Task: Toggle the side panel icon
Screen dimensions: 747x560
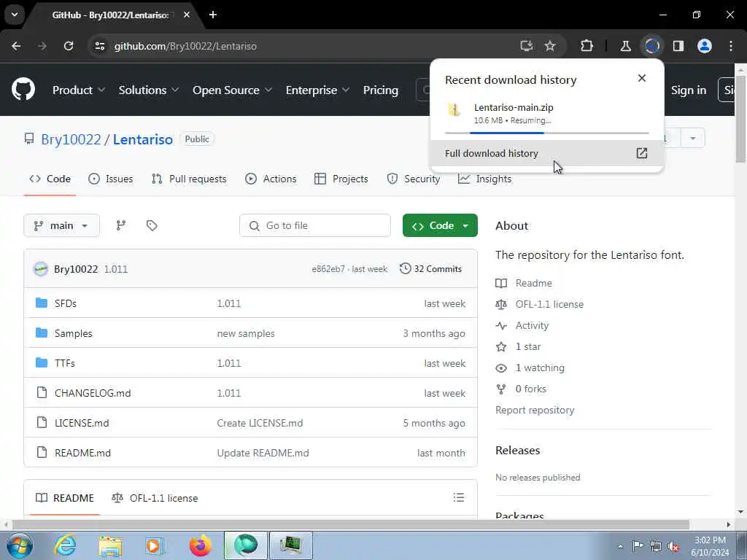Action: [678, 46]
